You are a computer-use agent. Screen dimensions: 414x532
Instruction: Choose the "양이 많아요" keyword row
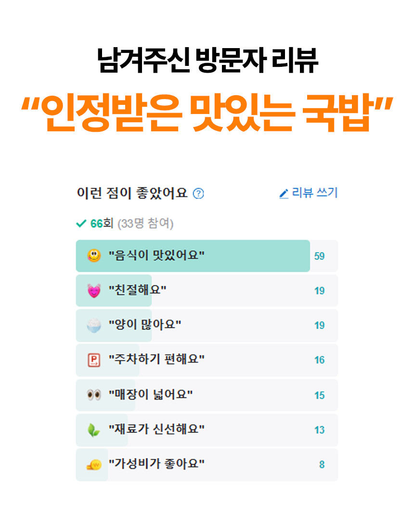coord(145,326)
